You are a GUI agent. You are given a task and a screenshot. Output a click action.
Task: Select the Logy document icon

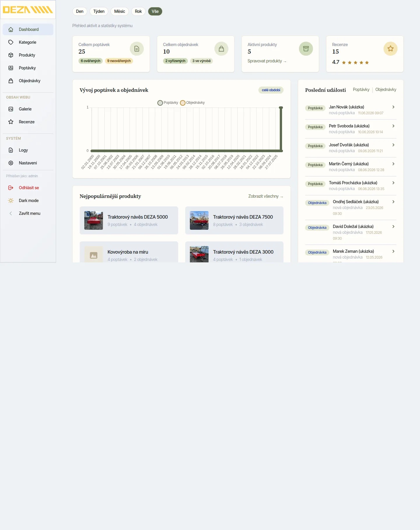[x=11, y=150]
